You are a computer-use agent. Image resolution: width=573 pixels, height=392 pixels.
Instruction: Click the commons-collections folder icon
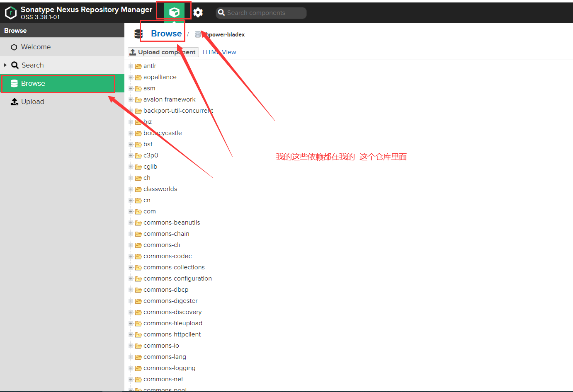[x=138, y=267]
